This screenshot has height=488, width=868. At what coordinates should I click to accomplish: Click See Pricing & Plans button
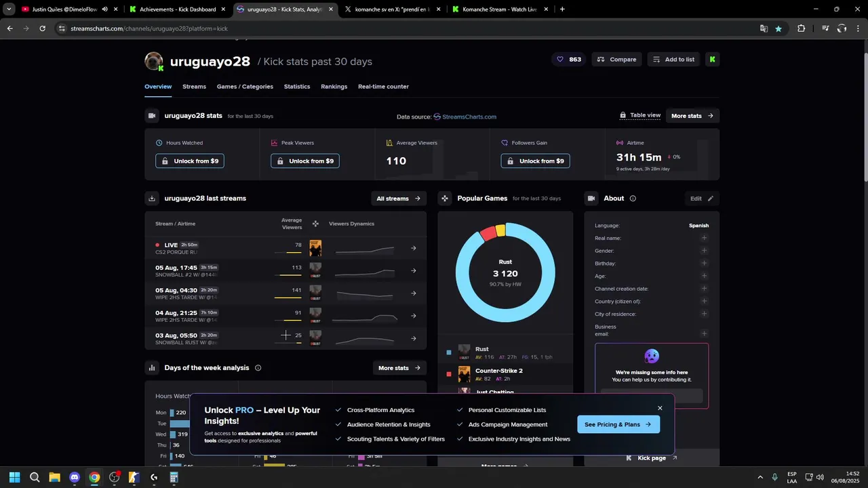point(618,424)
